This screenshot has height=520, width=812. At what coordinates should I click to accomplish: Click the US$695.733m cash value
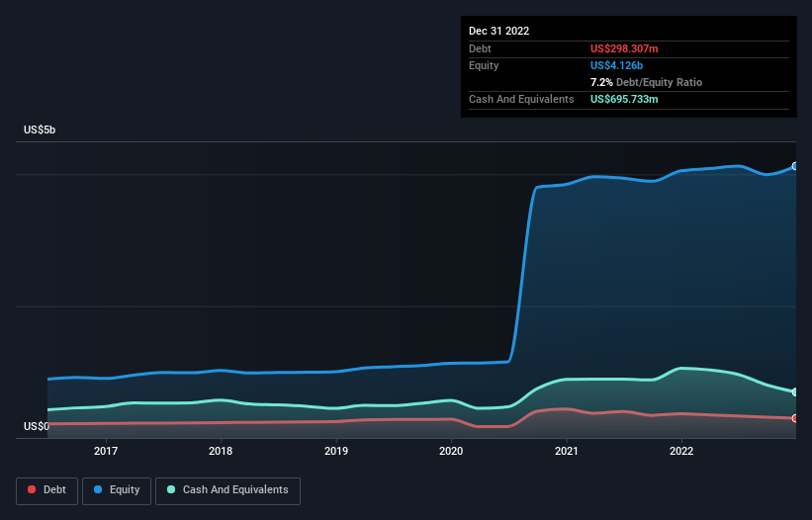pyautogui.click(x=624, y=99)
